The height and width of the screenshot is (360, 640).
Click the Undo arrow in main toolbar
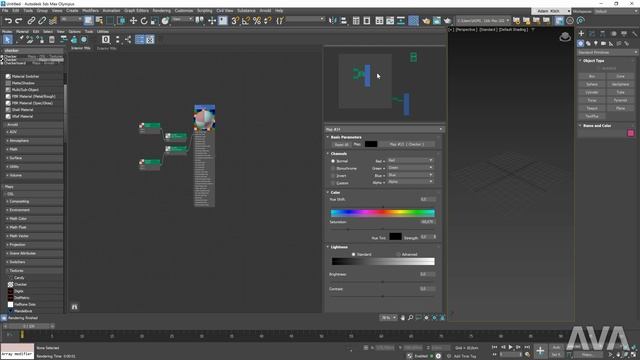tap(8, 20)
